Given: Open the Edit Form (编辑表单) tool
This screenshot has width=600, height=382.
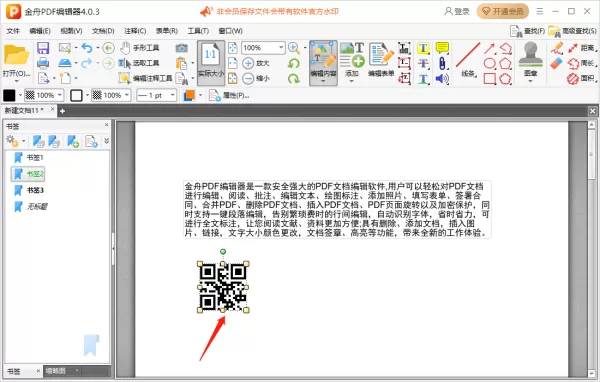Looking at the screenshot, I should coord(381,60).
